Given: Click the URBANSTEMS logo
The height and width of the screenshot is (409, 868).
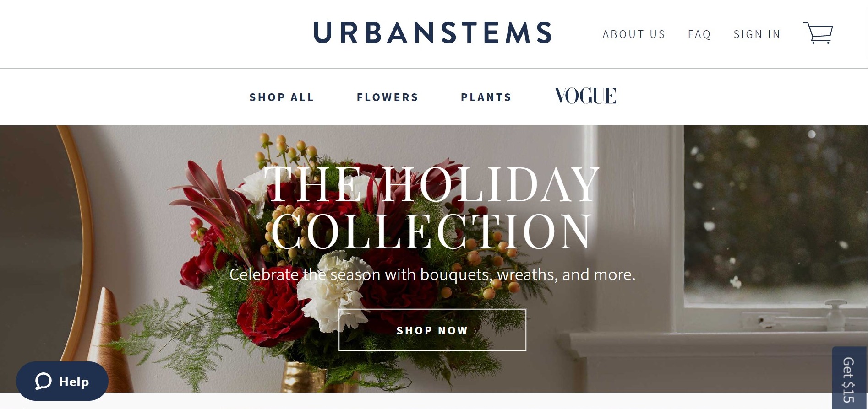Looking at the screenshot, I should click(433, 32).
